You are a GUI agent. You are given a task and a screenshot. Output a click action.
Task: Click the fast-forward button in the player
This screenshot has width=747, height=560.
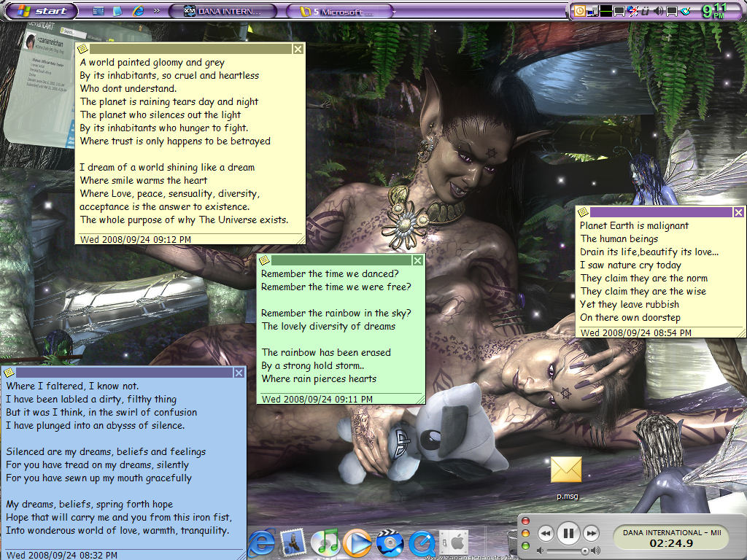pos(592,534)
